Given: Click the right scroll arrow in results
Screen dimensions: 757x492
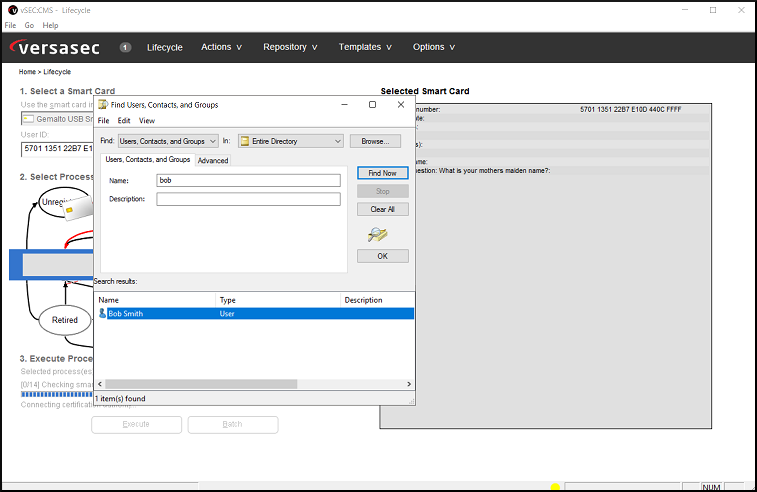Looking at the screenshot, I should tap(409, 384).
